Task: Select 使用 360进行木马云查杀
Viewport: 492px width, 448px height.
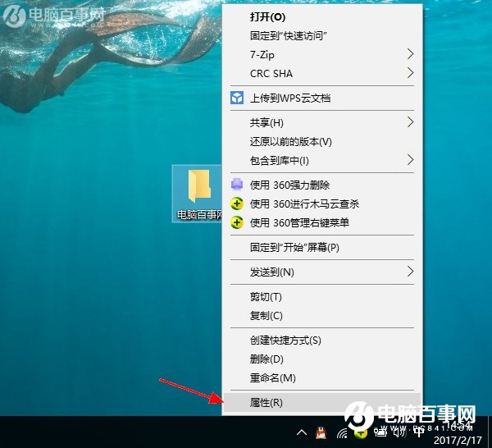Action: coord(322,203)
